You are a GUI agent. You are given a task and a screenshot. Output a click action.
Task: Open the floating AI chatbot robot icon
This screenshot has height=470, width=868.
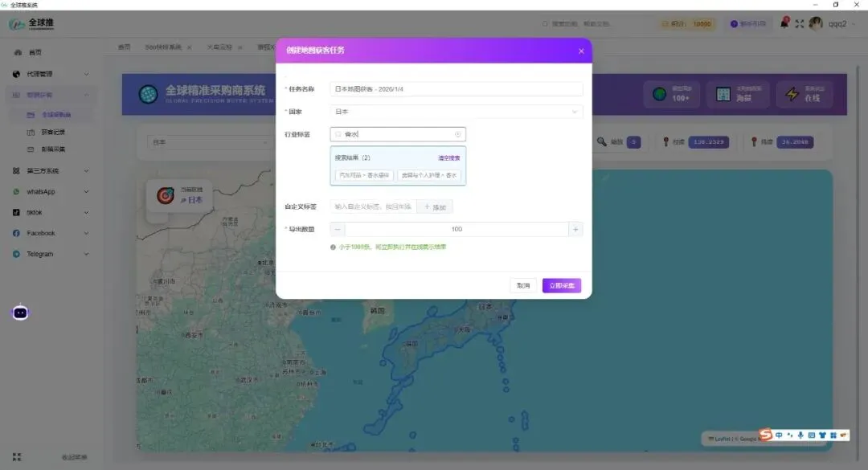click(19, 312)
